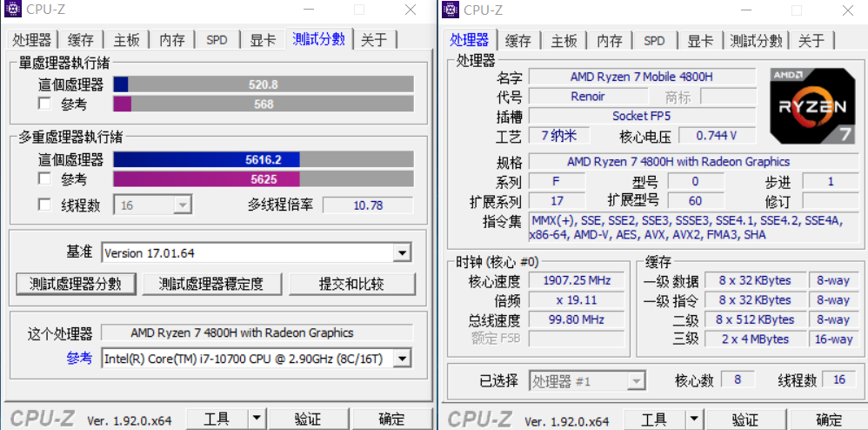Screen dimensions: 868x430
Task: Click 插槽 field showing Socket FP5
Action: point(642,116)
